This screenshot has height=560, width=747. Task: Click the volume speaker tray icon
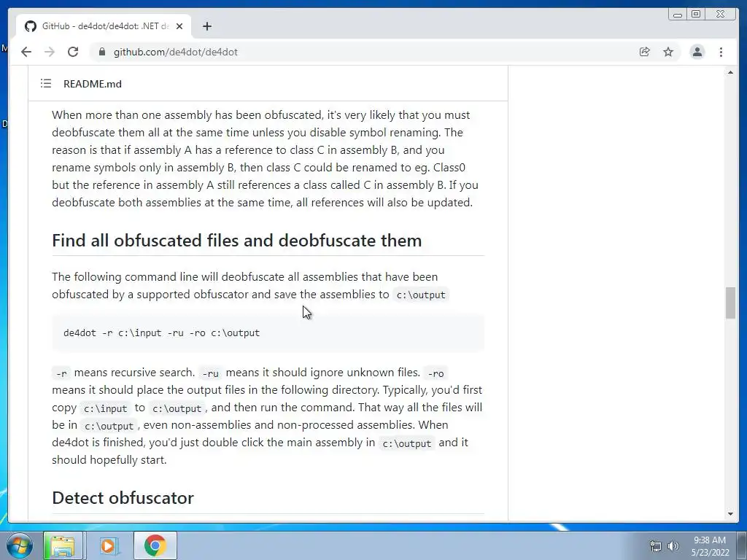click(673, 546)
